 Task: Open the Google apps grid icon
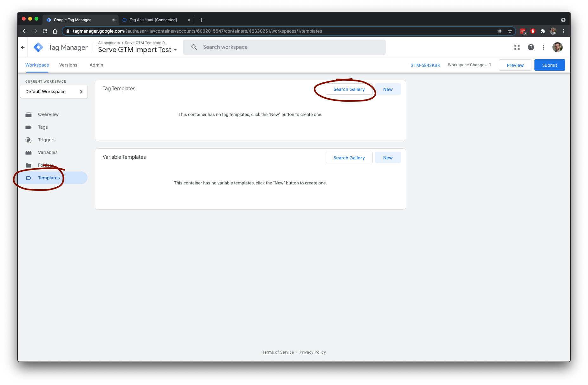click(517, 47)
